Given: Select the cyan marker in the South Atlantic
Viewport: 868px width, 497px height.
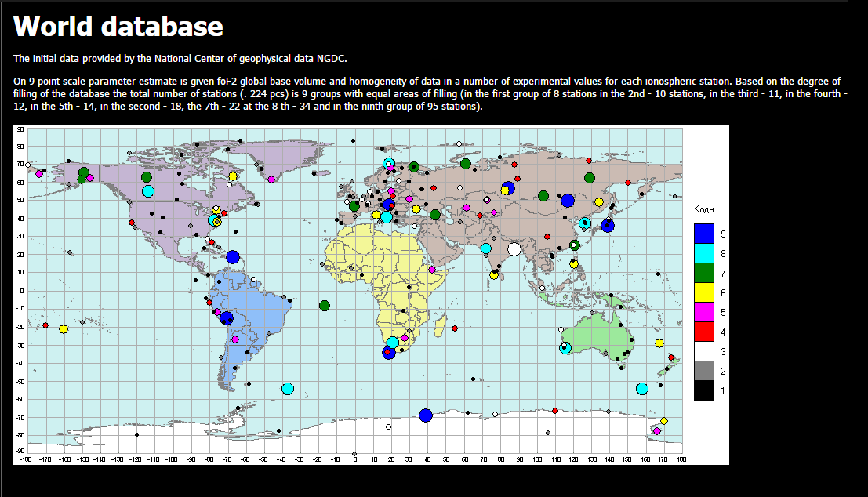Looking at the screenshot, I should [x=287, y=389].
